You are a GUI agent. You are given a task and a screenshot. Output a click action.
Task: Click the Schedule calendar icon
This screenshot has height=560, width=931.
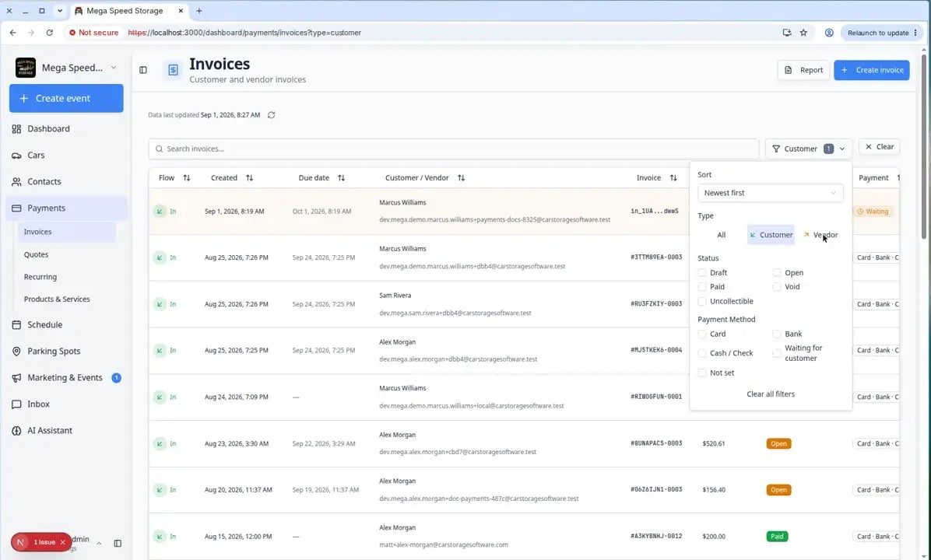click(x=16, y=324)
